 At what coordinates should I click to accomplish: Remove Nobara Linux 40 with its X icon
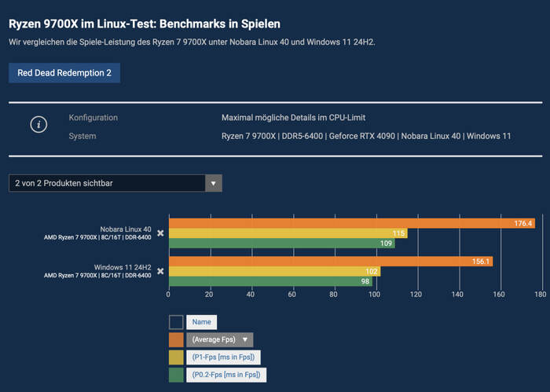point(160,233)
